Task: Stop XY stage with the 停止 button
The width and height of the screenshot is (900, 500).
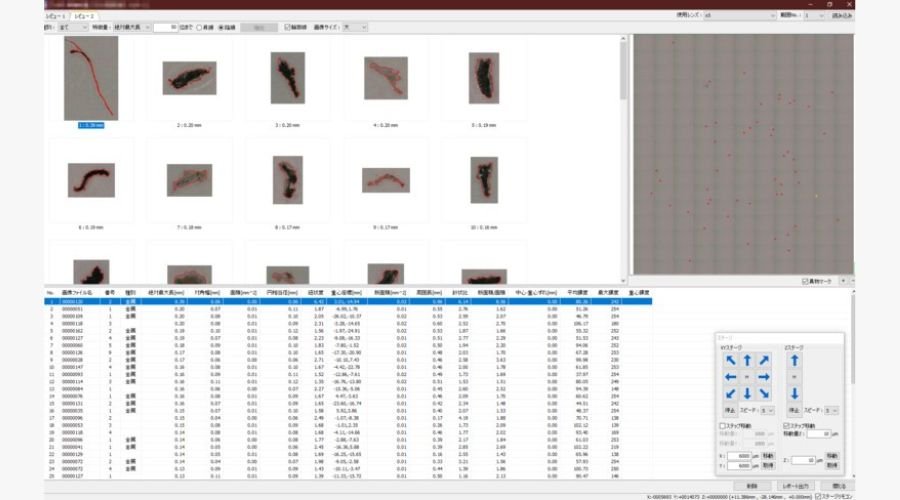Action: [x=730, y=410]
